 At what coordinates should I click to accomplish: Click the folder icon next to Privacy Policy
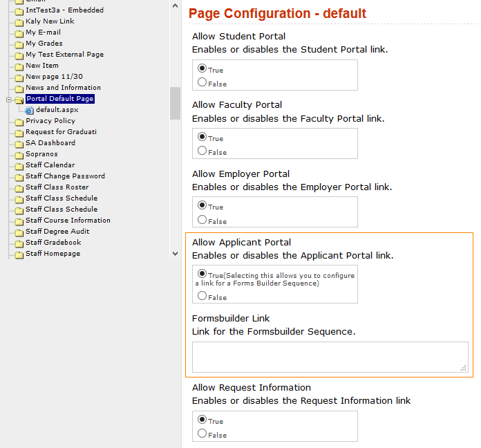pyautogui.click(x=19, y=121)
